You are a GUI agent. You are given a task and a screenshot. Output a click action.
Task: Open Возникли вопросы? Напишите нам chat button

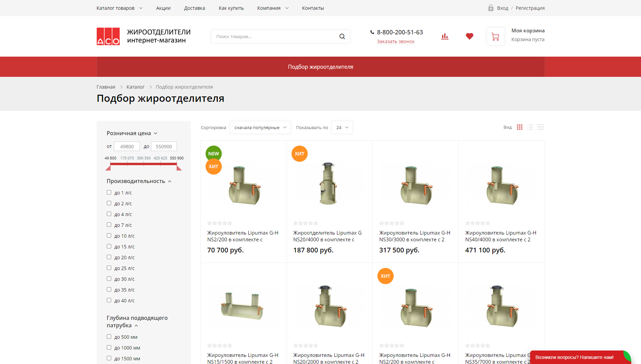(x=580, y=357)
